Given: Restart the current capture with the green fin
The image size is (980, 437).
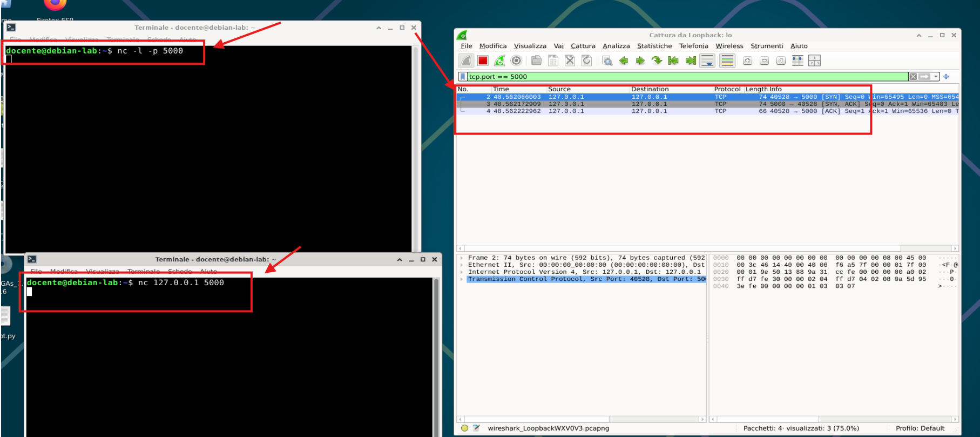Looking at the screenshot, I should click(499, 61).
